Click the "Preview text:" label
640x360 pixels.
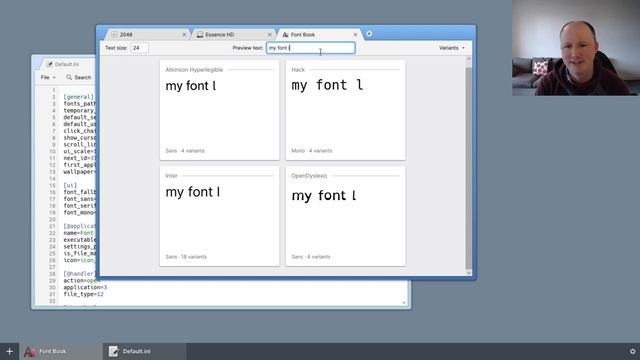248,48
